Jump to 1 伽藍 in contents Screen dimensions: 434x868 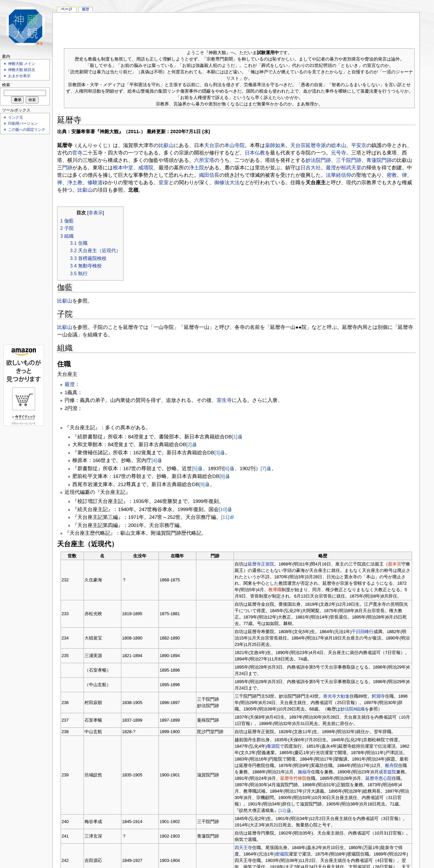click(x=67, y=221)
